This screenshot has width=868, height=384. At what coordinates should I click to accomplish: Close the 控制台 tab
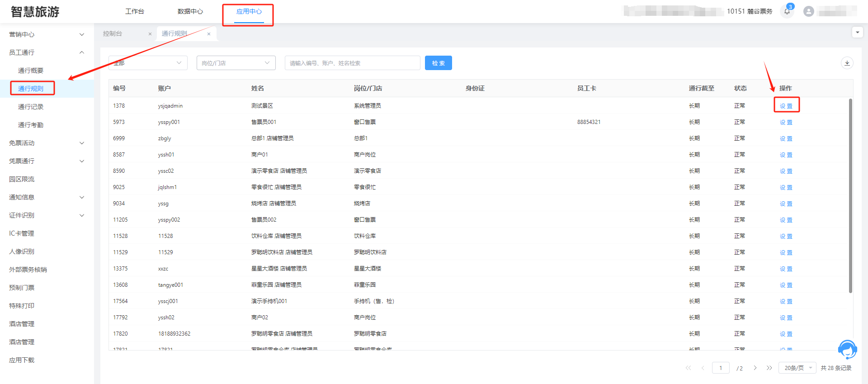(x=150, y=34)
